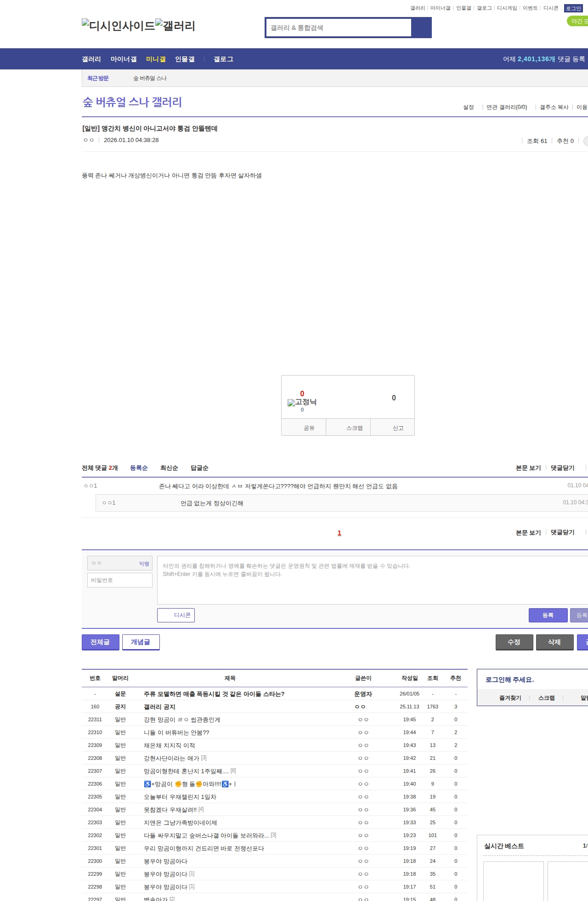The image size is (588, 901).
Task: Open the 디시콘 emoticon picker
Action: (x=176, y=615)
